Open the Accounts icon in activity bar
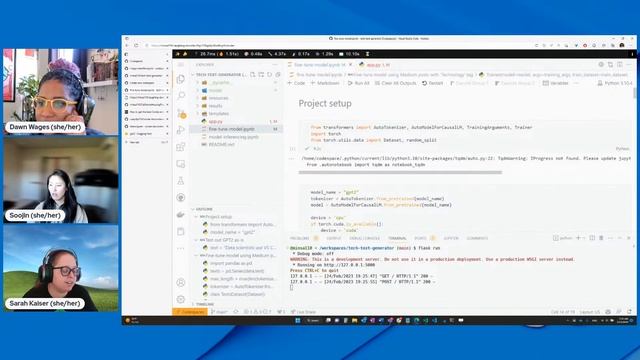The width and height of the screenshot is (640, 360). (181, 282)
